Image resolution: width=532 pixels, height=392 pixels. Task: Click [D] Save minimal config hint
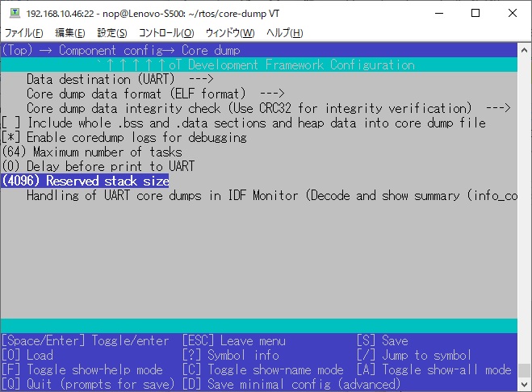[291, 384]
